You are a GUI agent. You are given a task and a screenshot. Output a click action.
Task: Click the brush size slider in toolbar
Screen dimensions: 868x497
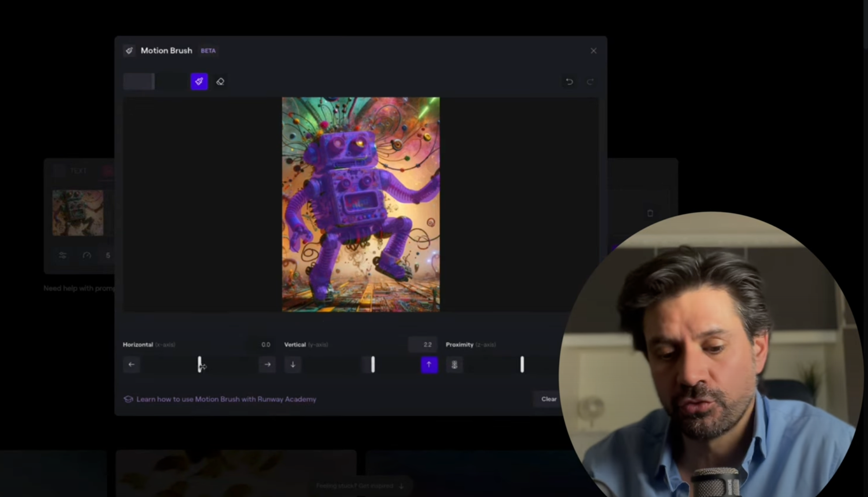click(x=155, y=81)
